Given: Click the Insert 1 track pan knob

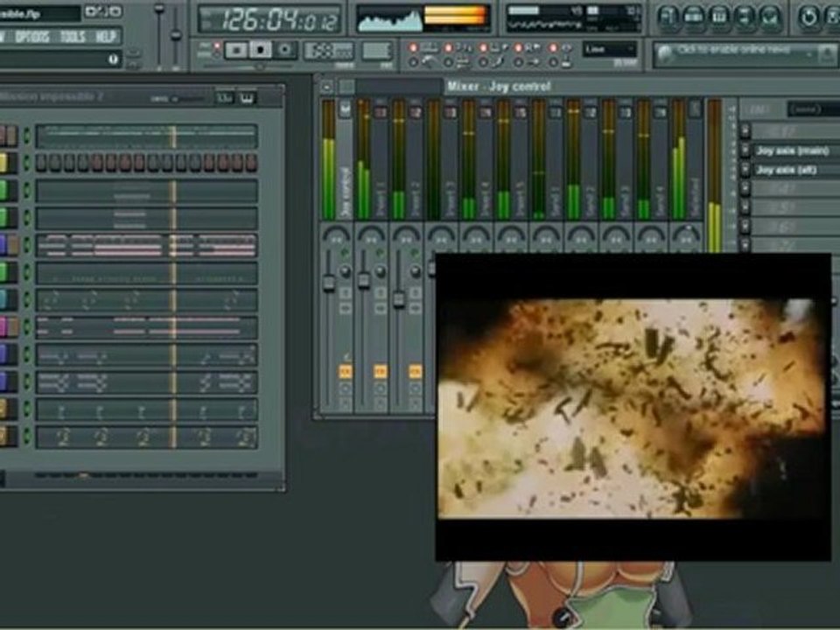Looking at the screenshot, I should coord(372,237).
